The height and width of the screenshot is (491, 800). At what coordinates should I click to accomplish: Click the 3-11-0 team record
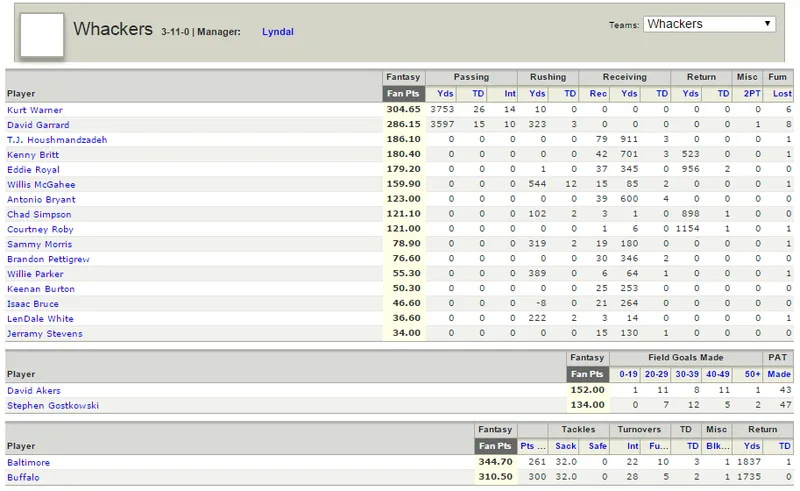click(175, 32)
